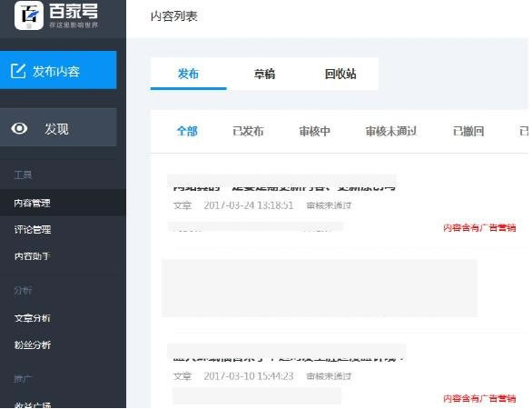Filter the list by 已撤回

(468, 131)
